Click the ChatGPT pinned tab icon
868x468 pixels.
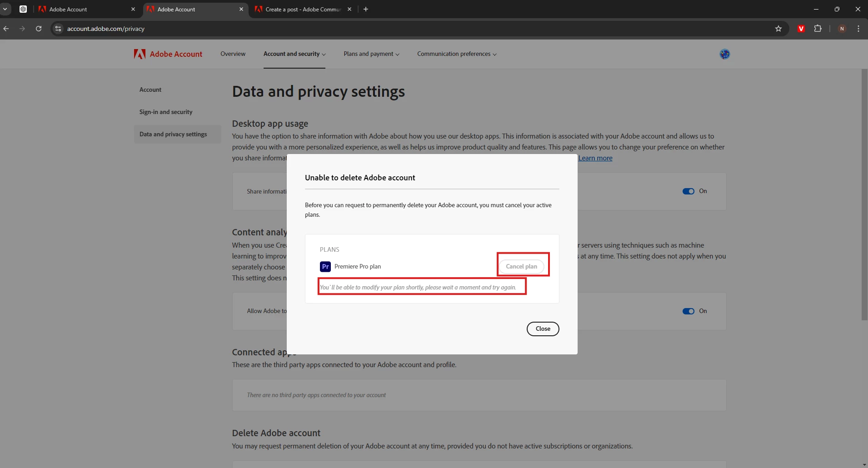pyautogui.click(x=23, y=9)
